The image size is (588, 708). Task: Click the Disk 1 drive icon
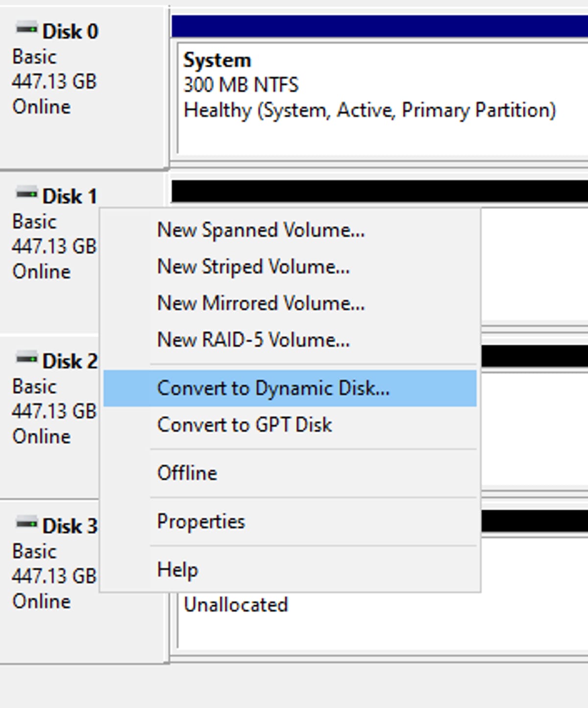pos(26,194)
